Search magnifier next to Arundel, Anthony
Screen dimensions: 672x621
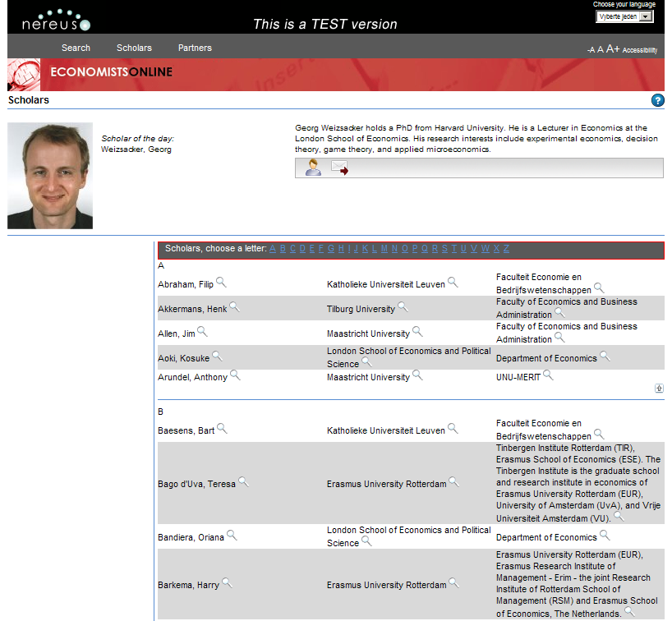(x=235, y=375)
